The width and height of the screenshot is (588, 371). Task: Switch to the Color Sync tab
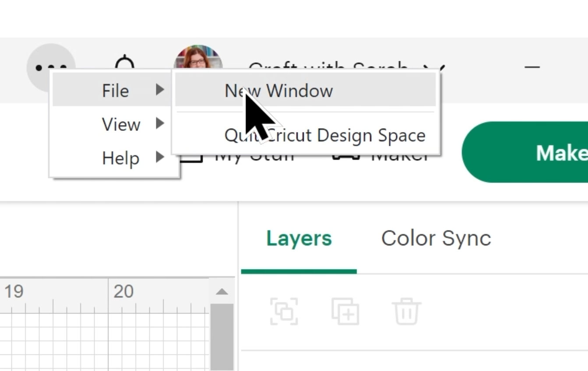click(x=436, y=238)
